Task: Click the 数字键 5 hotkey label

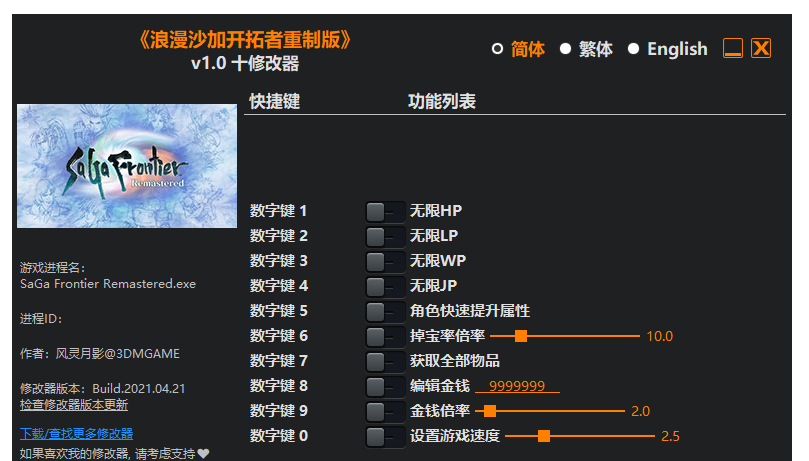Action: pos(279,311)
